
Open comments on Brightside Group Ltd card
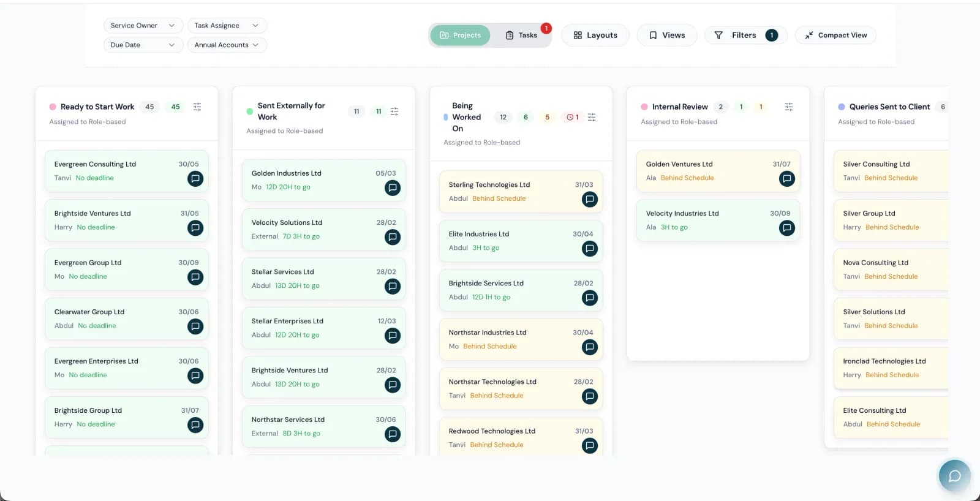[195, 425]
